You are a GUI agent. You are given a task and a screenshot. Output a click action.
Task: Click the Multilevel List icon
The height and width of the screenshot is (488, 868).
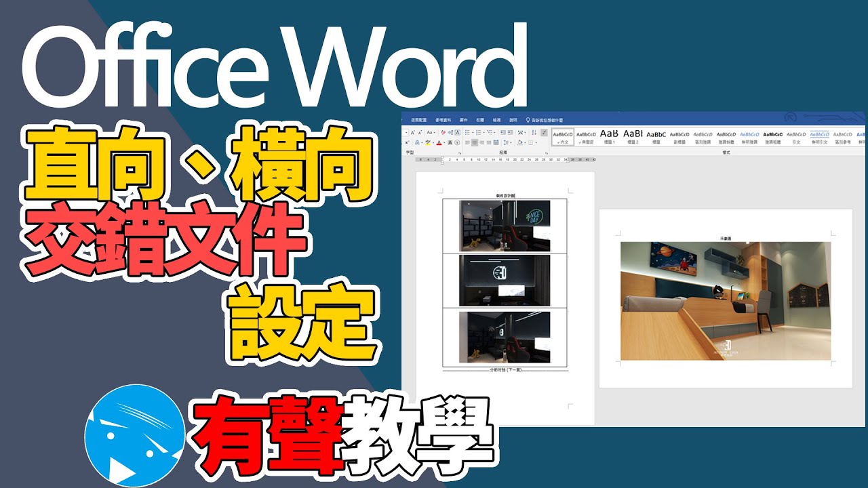(x=490, y=132)
